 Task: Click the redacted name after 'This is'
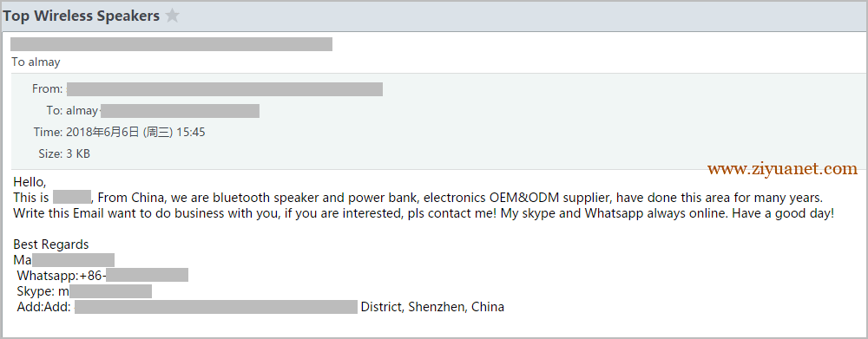pyautogui.click(x=72, y=197)
